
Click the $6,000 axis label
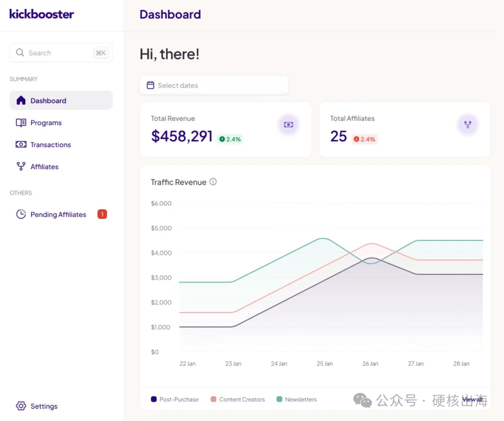pos(161,203)
